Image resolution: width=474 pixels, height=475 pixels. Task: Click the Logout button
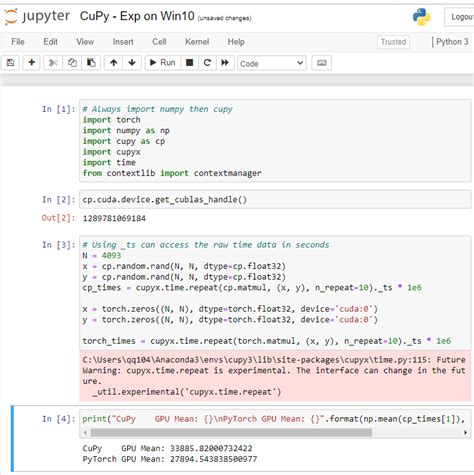click(x=461, y=17)
